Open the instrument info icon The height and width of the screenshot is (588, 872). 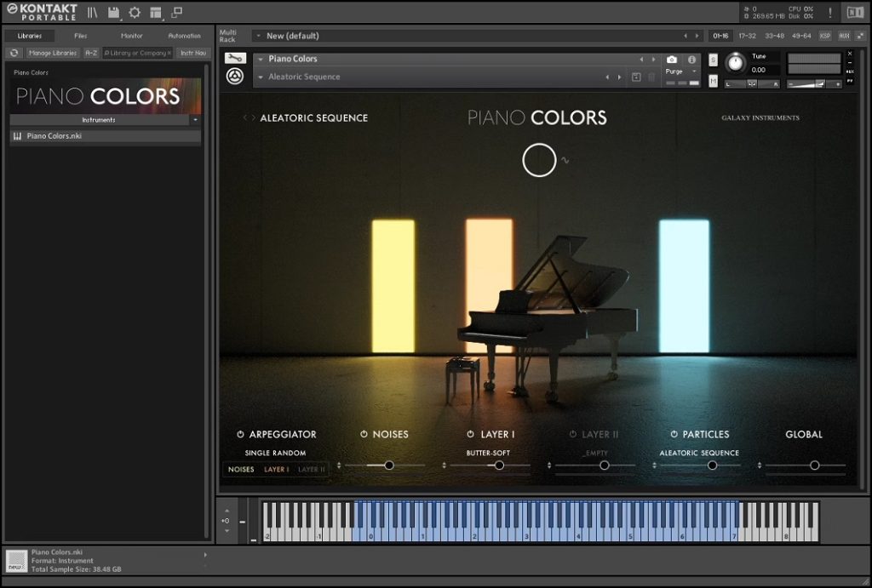(x=691, y=60)
